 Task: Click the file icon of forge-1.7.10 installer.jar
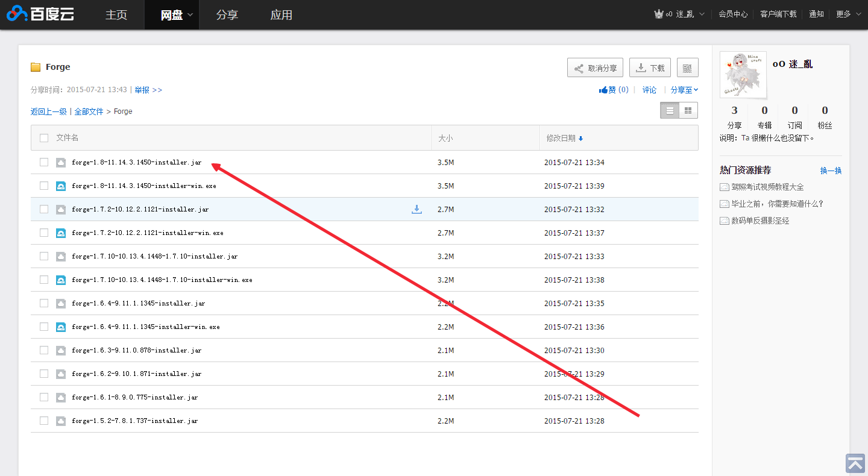61,257
